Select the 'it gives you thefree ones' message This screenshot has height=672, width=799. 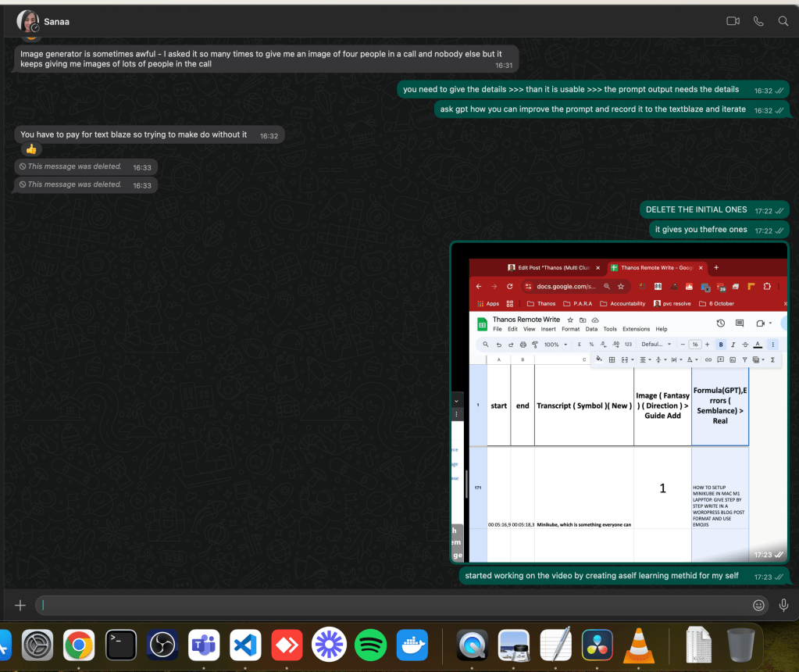(x=719, y=230)
